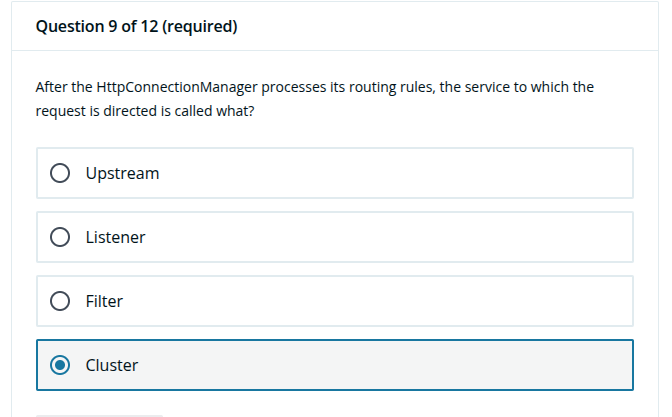672x417 pixels.
Task: Click the partially visible button below Cluster
Action: [99, 416]
